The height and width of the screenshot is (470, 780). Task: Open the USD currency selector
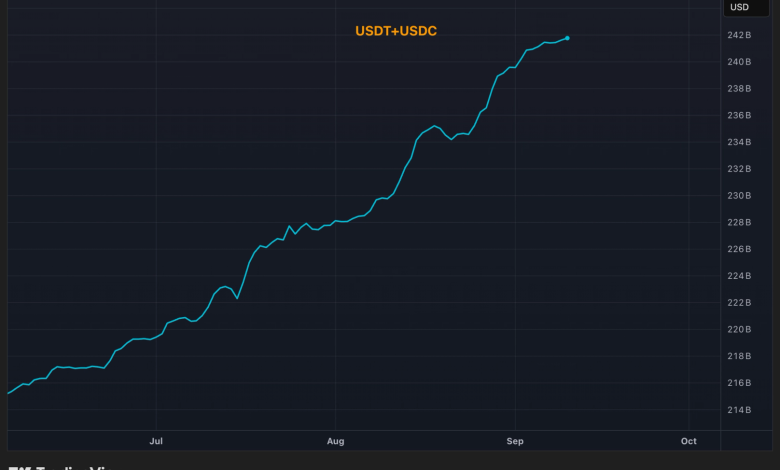coord(740,8)
